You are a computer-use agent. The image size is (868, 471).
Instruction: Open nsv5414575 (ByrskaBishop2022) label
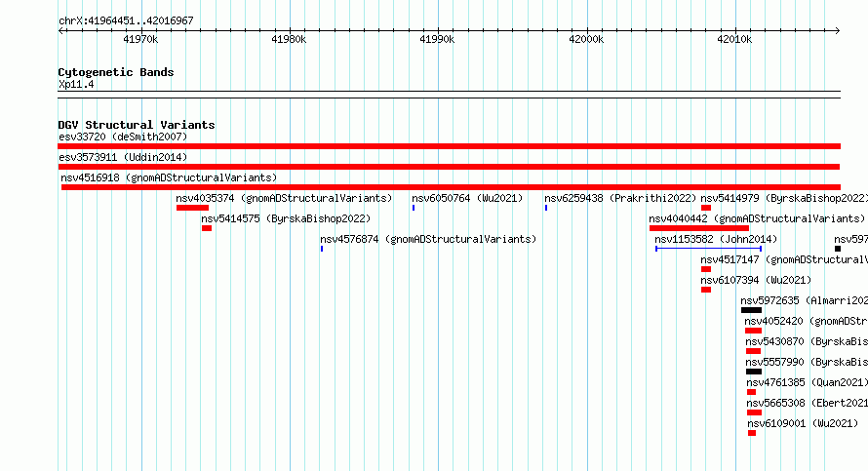pos(286,218)
